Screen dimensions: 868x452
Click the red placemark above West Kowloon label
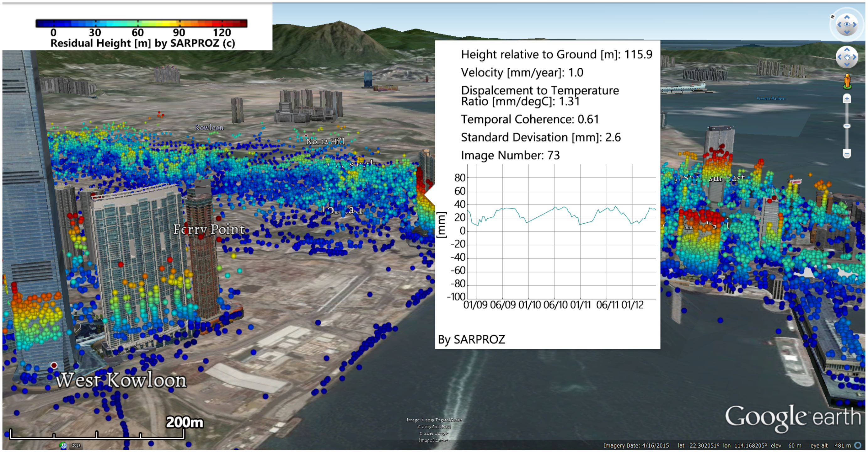pos(54,365)
